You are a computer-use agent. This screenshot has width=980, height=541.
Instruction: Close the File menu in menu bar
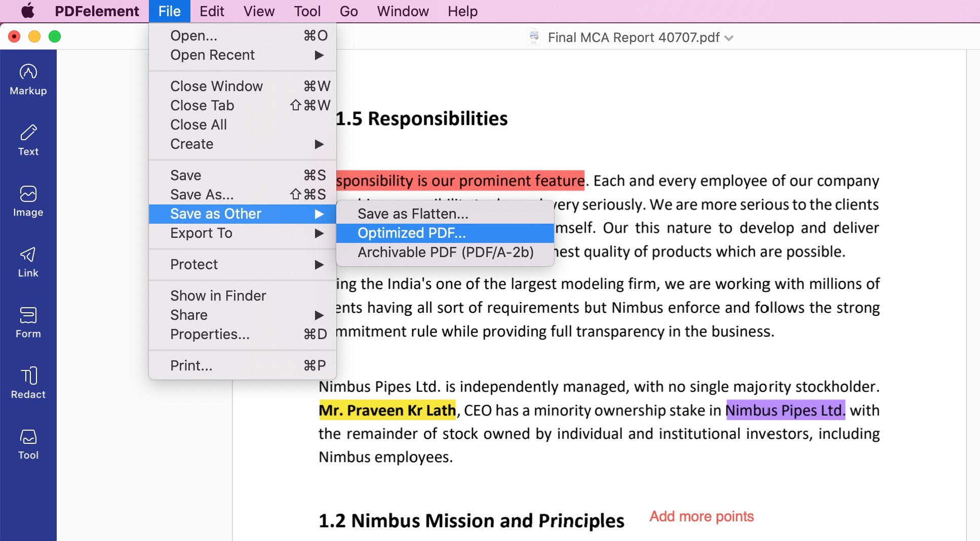169,11
